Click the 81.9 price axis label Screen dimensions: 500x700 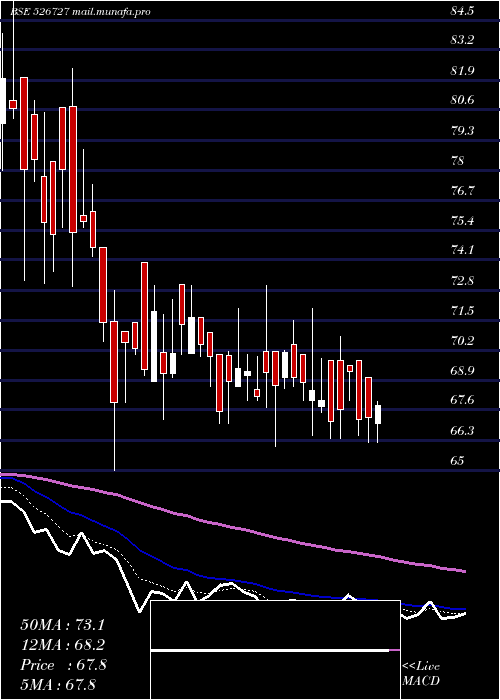(x=462, y=70)
